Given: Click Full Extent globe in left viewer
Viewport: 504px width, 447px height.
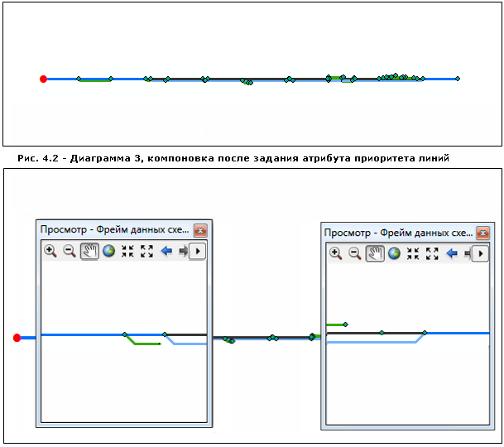Looking at the screenshot, I should [x=108, y=251].
